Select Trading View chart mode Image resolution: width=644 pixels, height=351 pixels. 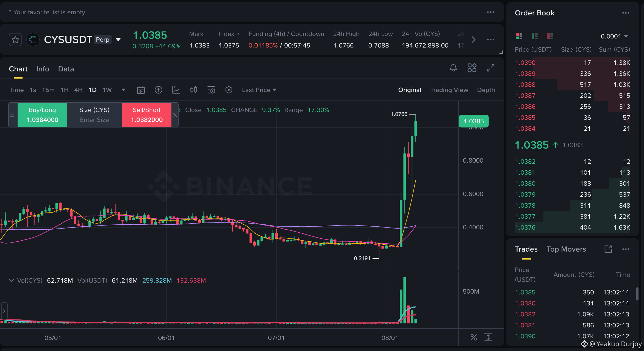(449, 90)
